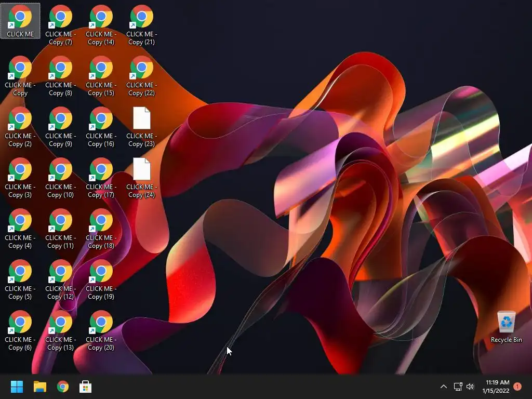The image size is (532, 399).
Task: Open Microsoft Store from the taskbar
Action: pyautogui.click(x=86, y=387)
